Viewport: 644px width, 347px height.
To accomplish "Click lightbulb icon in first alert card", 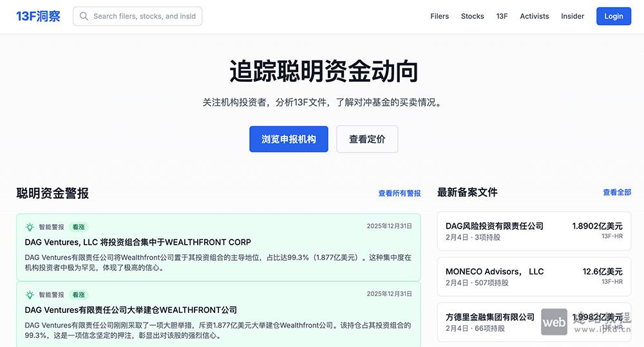I will point(30,227).
